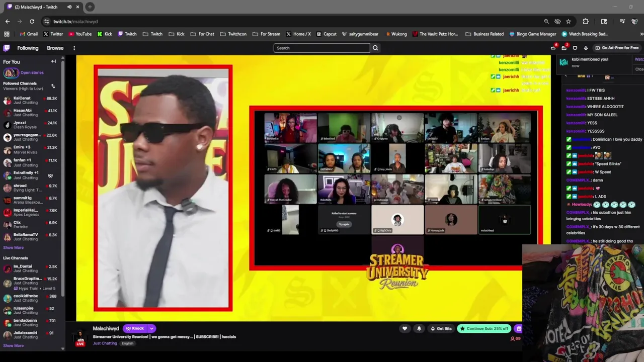Bookmark this page with the star
Viewport: 644px width, 362px height.
[x=569, y=22]
